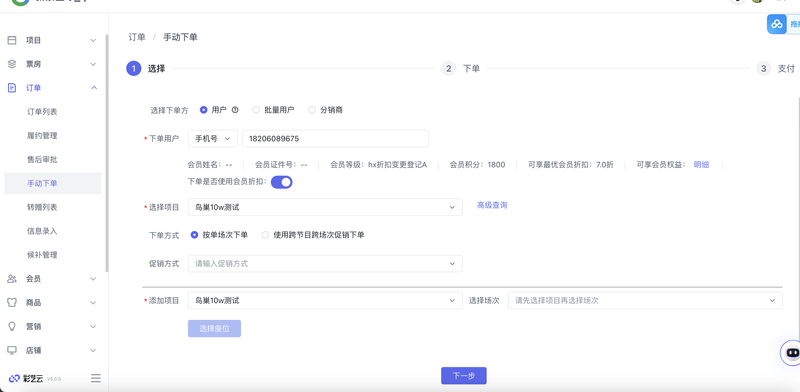800x392 pixels.
Task: Expand the 票房 sidebar menu chevron
Action: [x=93, y=64]
